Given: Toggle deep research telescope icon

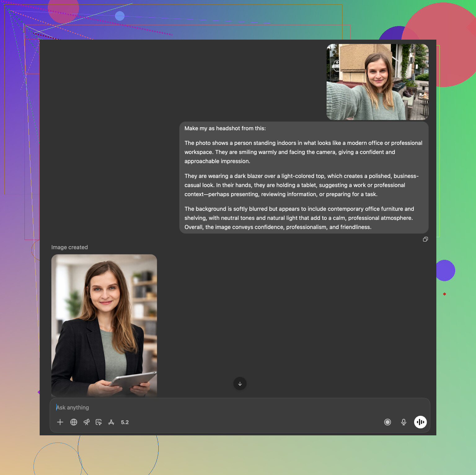Looking at the screenshot, I should 86,422.
